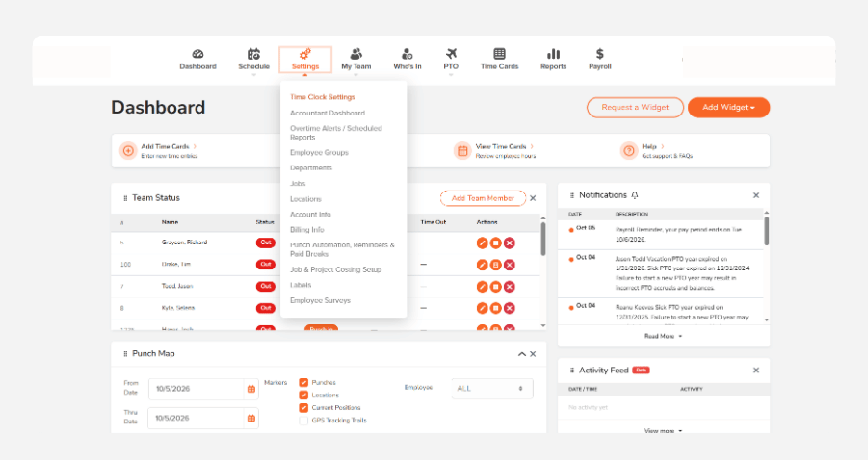Open the My Team navigation icon

tap(355, 54)
